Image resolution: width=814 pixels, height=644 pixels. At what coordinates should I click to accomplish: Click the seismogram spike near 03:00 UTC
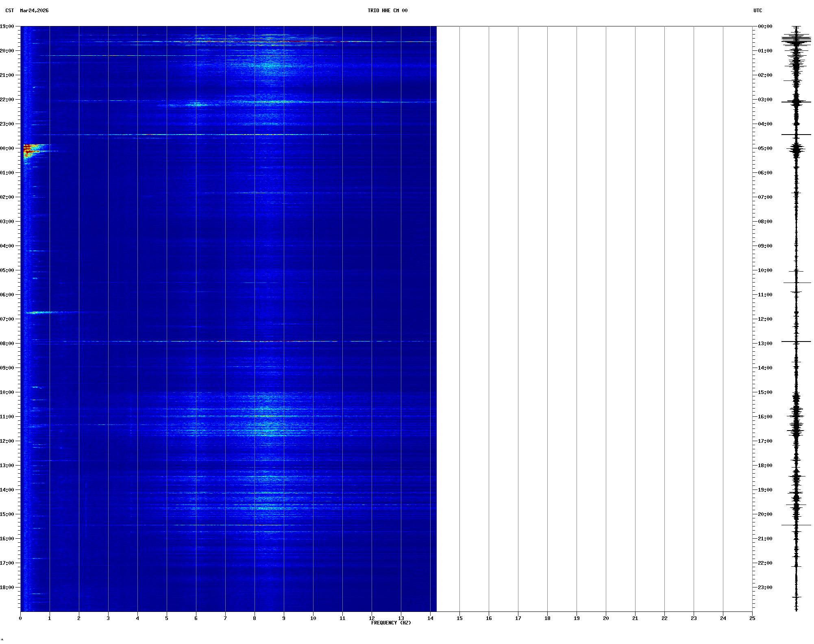(x=796, y=102)
